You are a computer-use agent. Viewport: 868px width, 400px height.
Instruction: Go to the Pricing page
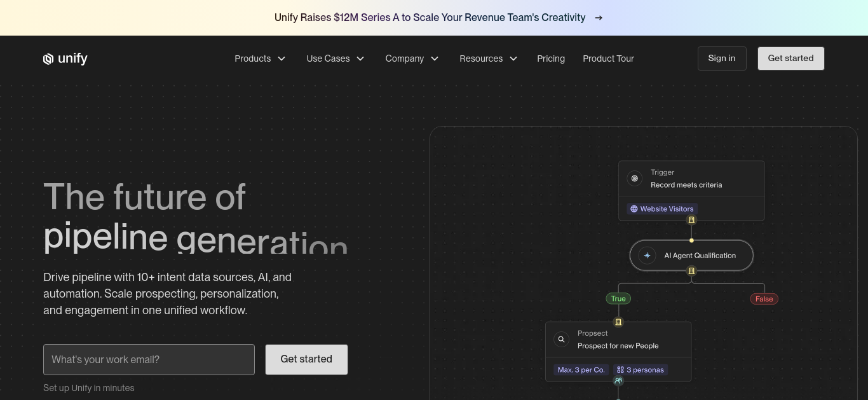pos(551,59)
